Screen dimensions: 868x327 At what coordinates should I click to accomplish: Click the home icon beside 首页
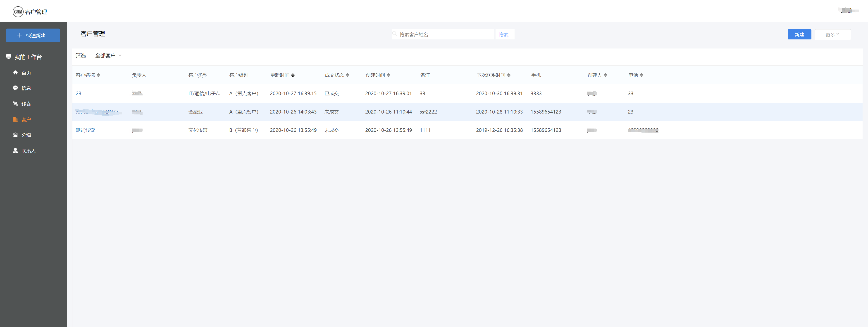(x=15, y=73)
